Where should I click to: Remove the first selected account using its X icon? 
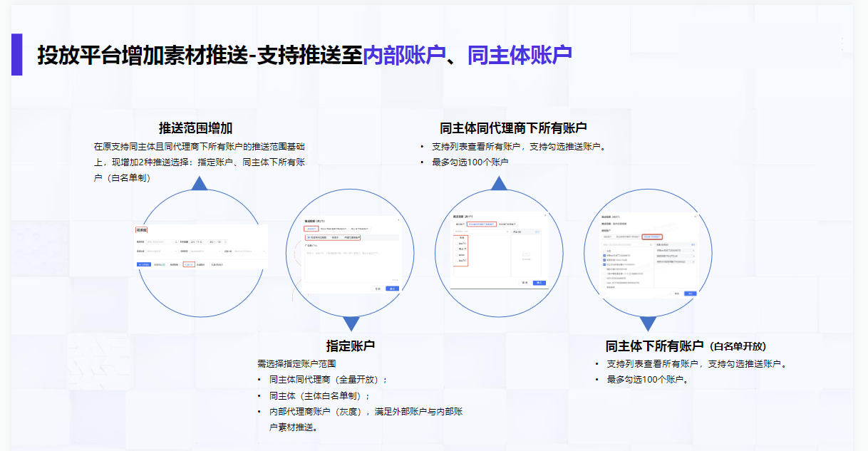coord(694,250)
